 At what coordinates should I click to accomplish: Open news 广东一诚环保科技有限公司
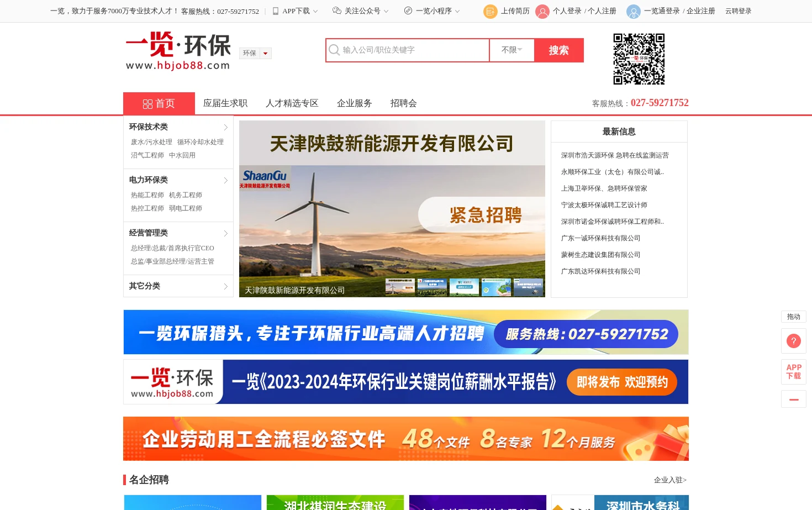pyautogui.click(x=600, y=238)
